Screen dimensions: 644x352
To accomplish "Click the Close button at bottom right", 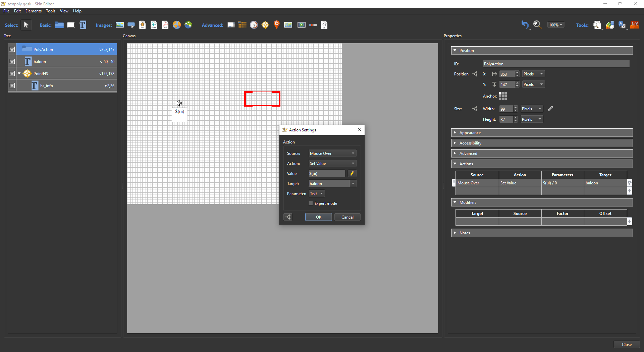I will click(x=627, y=344).
